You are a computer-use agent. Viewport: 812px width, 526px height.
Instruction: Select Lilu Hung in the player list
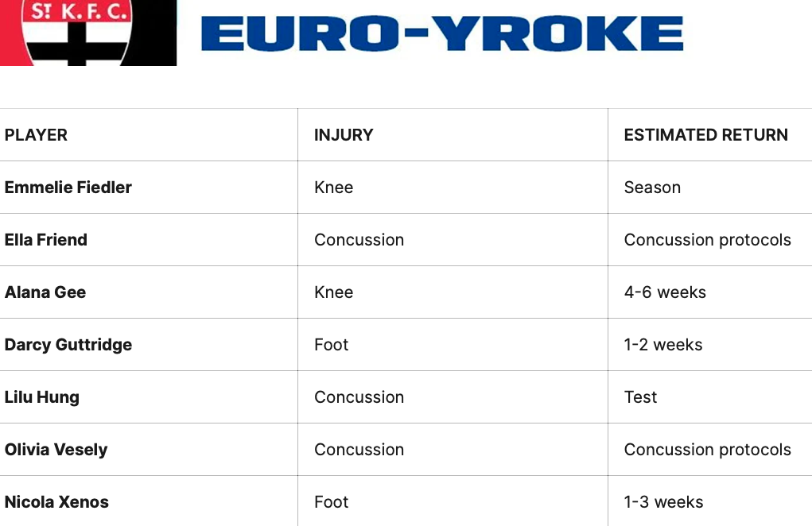[x=42, y=397]
